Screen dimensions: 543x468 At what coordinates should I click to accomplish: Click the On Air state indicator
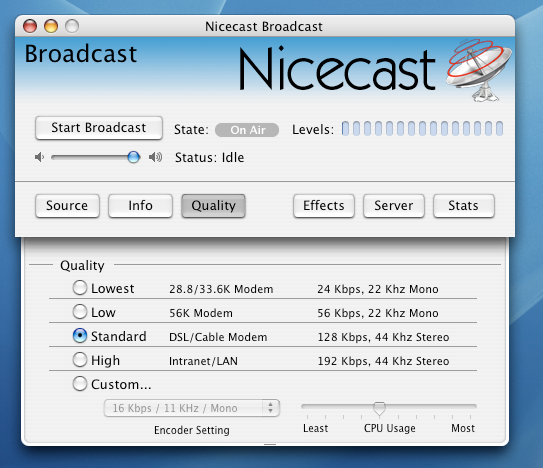[x=247, y=130]
